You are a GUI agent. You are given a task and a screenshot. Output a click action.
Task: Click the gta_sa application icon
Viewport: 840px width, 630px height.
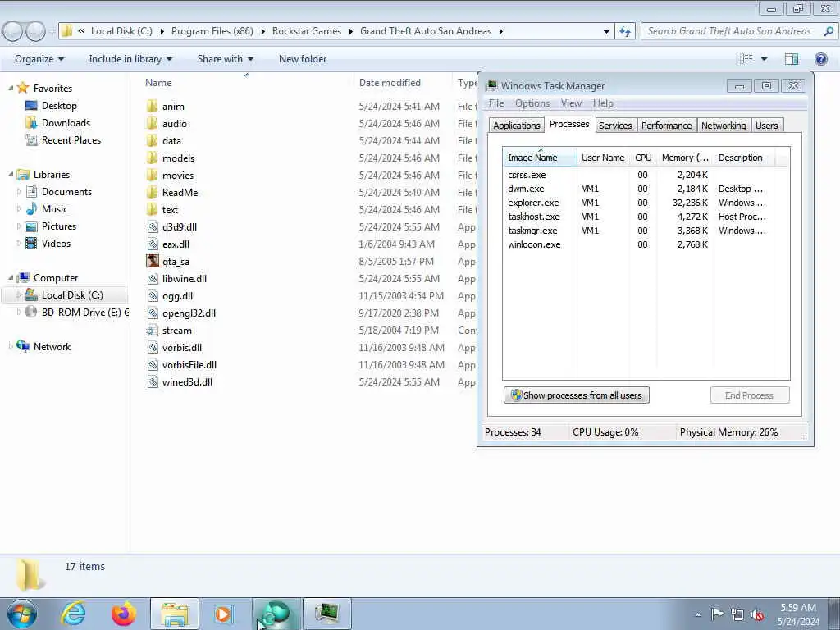152,261
